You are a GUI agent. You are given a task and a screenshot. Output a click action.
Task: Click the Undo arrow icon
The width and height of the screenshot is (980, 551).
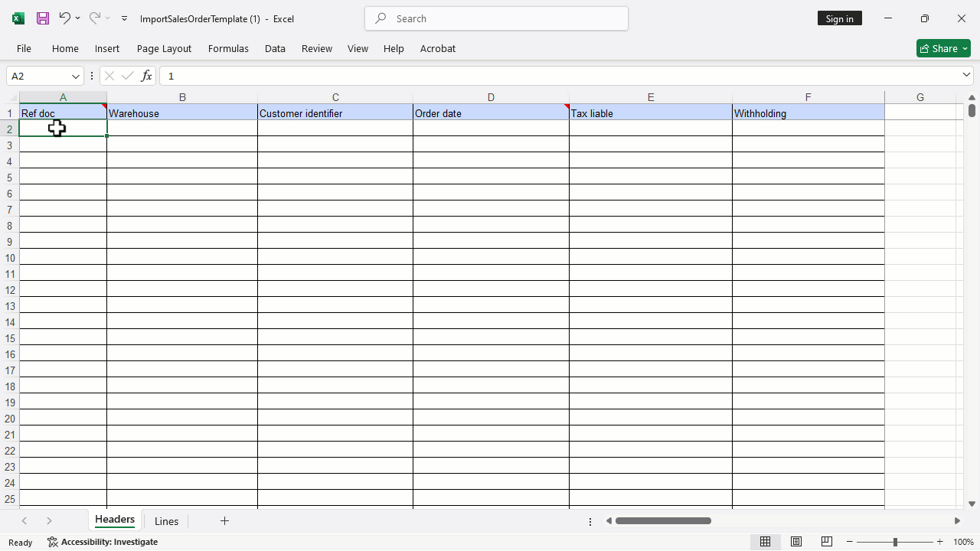64,18
